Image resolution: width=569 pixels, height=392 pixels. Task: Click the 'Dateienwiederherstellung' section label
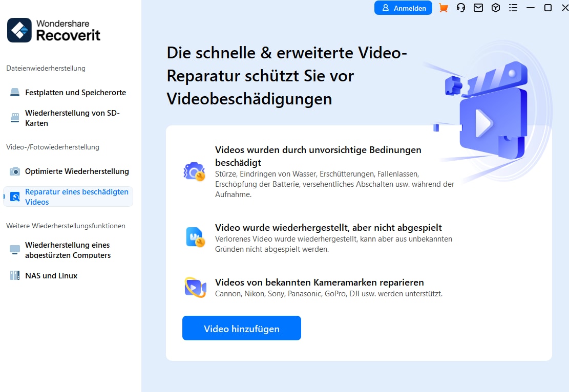coord(46,68)
